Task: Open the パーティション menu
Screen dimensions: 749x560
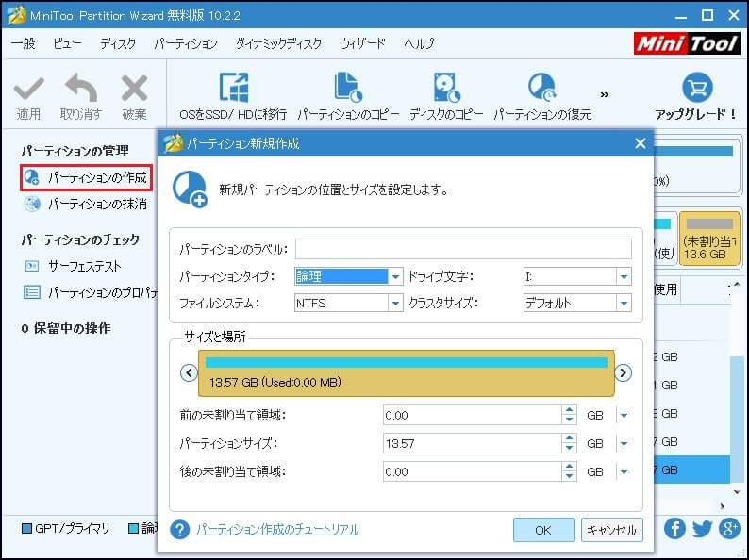Action: click(185, 44)
